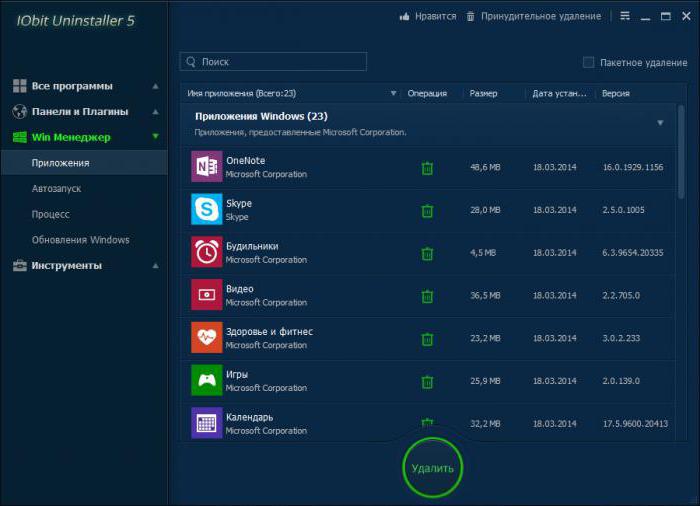Click the trash icon for Skype
This screenshot has height=506, width=700.
click(x=427, y=211)
